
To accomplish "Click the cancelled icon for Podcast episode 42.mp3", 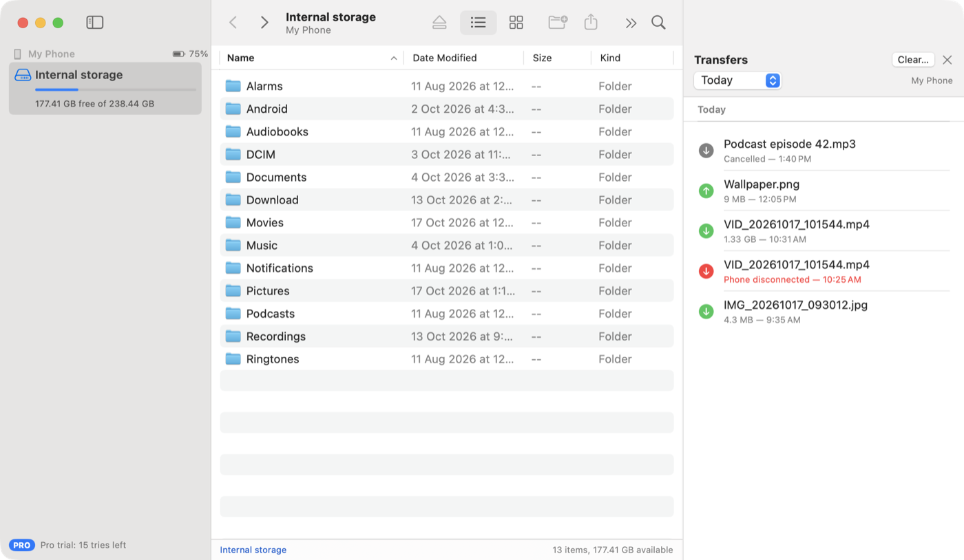I will [706, 151].
